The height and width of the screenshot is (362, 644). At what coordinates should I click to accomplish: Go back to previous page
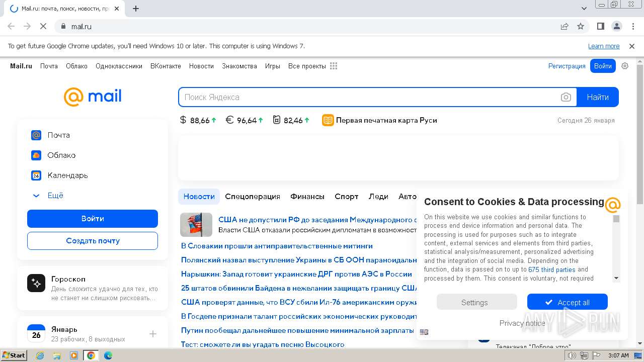[x=11, y=26]
